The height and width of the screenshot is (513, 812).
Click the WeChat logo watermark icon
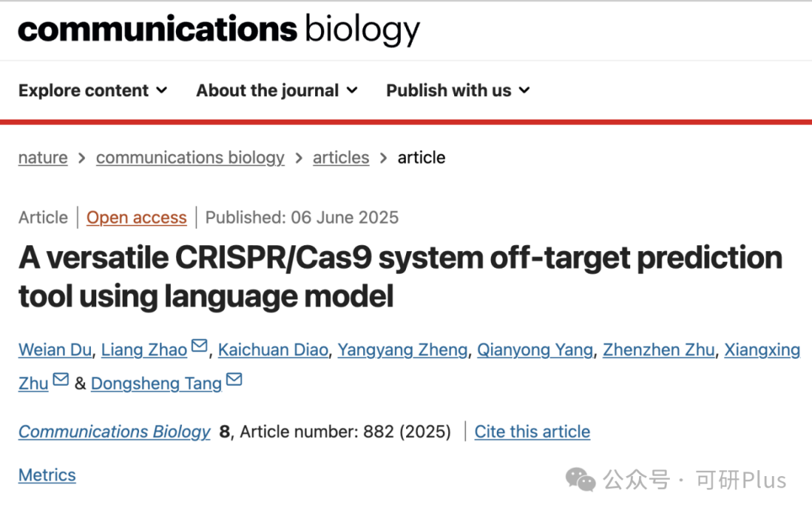click(x=580, y=479)
